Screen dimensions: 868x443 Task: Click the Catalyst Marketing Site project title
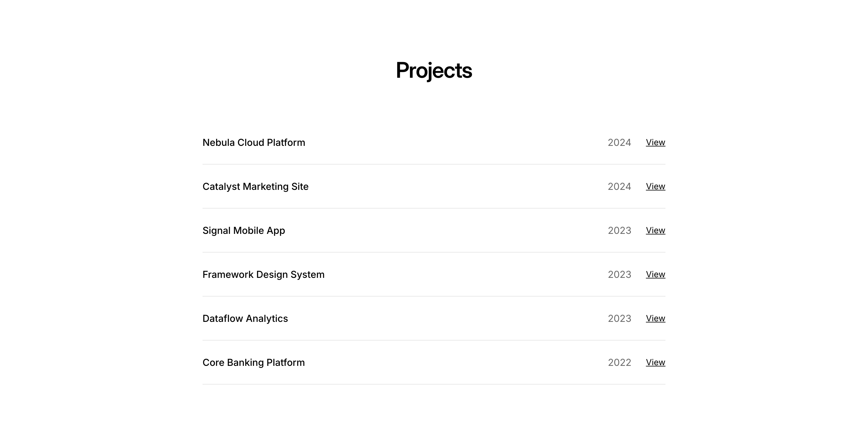255,186
